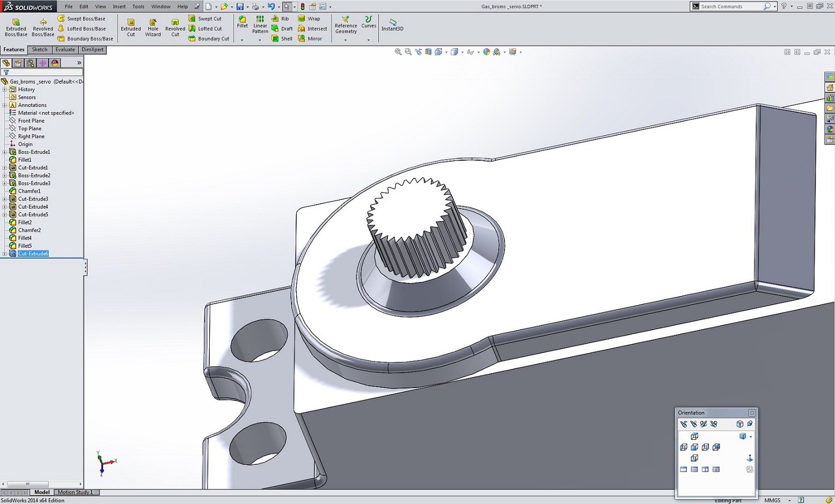Viewport: 835px width, 504px height.
Task: Apply the Fillet feature tool
Action: 243,22
